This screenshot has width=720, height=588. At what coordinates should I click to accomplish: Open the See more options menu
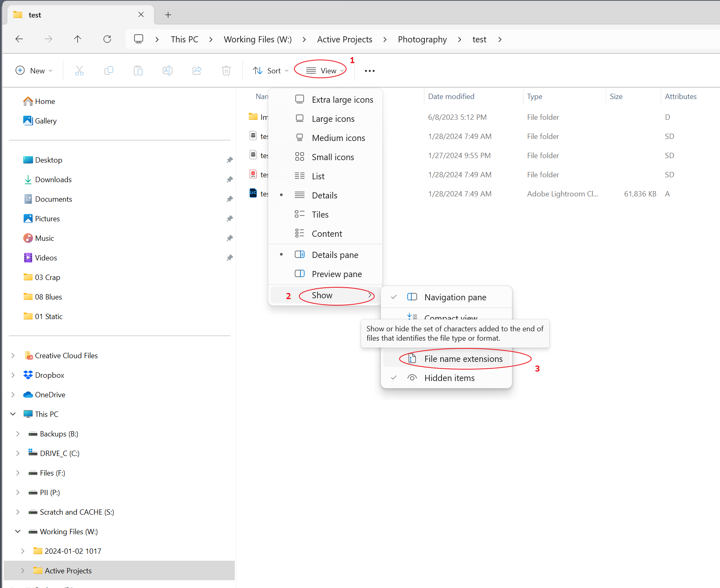(x=369, y=70)
